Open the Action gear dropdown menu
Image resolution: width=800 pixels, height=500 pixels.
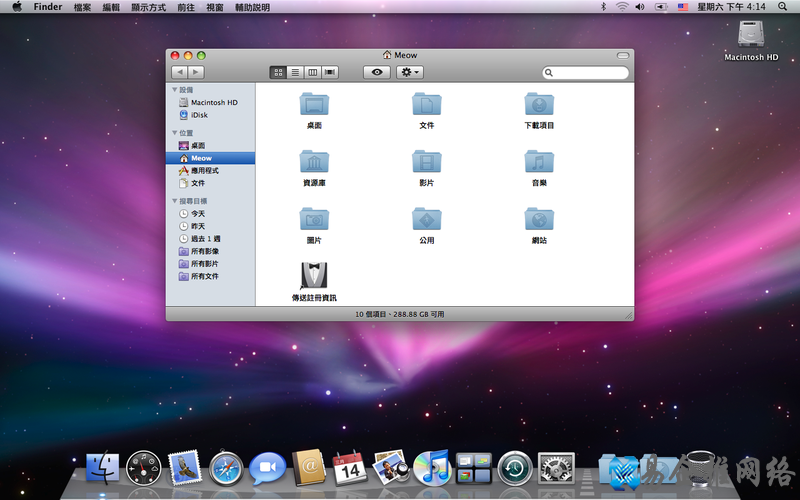click(410, 72)
